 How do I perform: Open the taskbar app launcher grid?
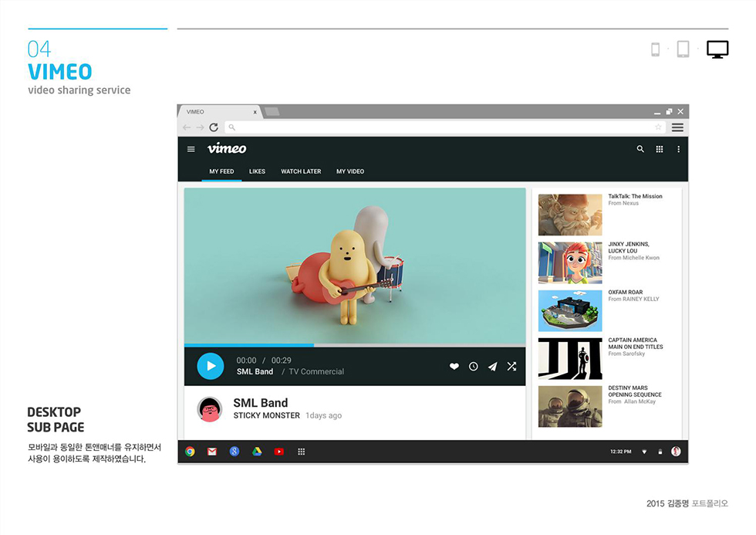tap(301, 451)
